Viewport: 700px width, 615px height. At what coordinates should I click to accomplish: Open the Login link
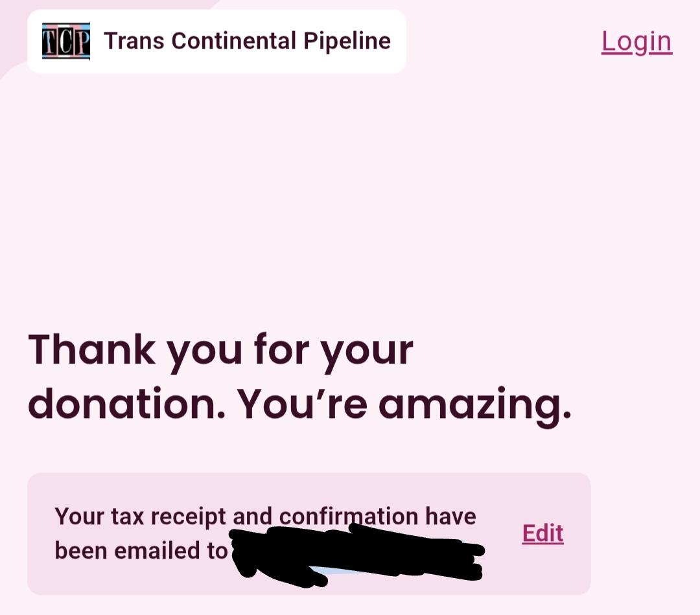point(636,41)
